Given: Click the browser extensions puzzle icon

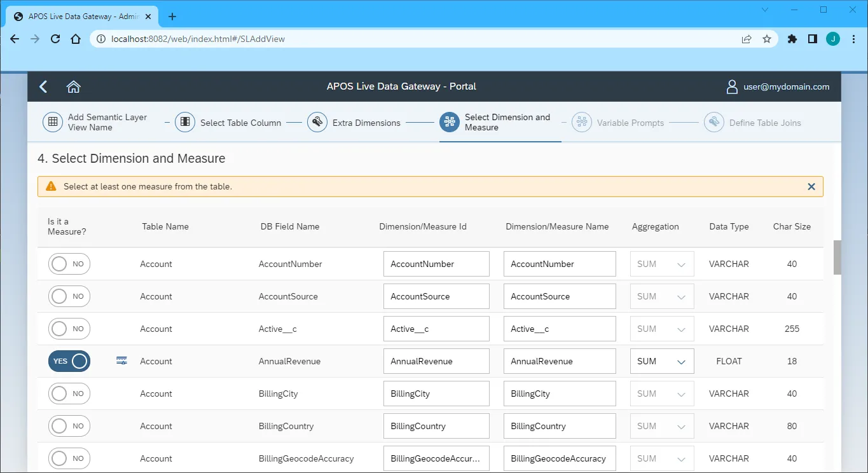Looking at the screenshot, I should pyautogui.click(x=792, y=39).
